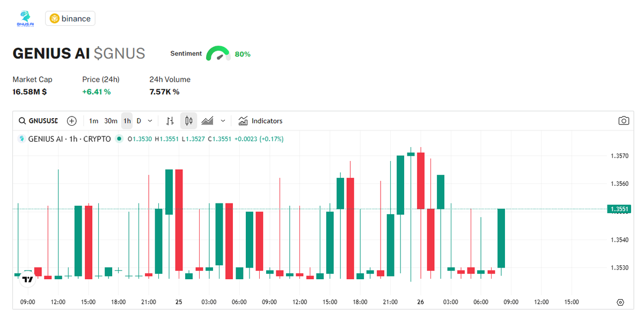
Task: Click the green market status dot
Action: (x=119, y=139)
